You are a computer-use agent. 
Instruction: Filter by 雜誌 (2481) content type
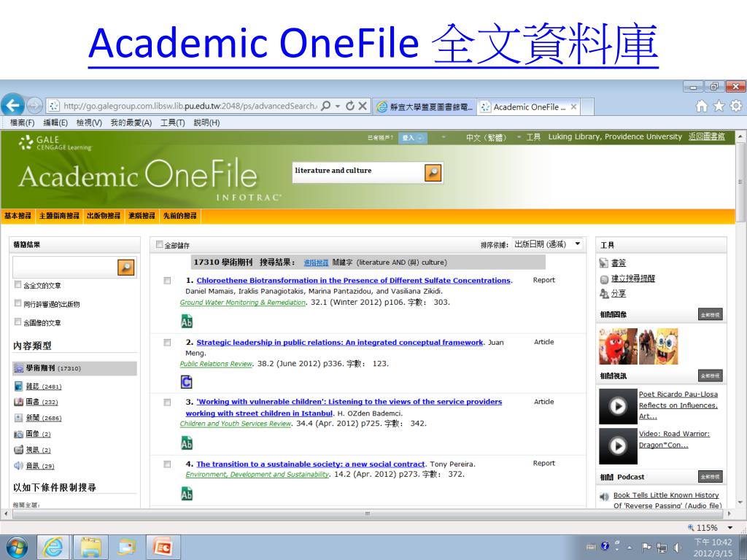click(43, 386)
